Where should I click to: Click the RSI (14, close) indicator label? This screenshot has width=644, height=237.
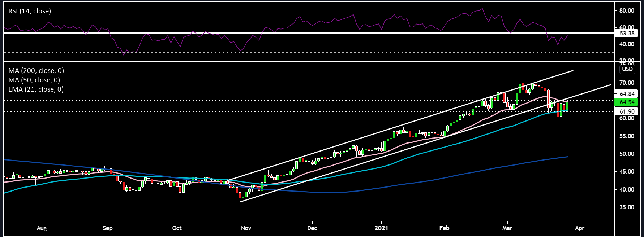pyautogui.click(x=30, y=11)
